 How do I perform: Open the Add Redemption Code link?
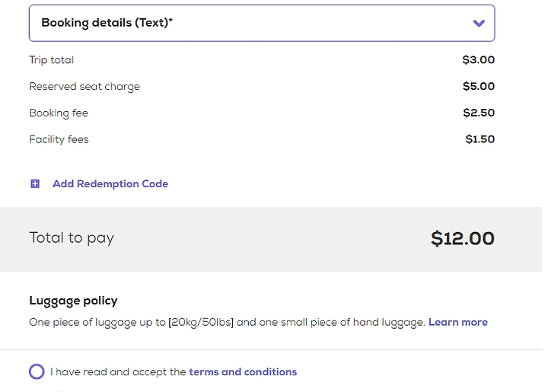click(x=110, y=183)
